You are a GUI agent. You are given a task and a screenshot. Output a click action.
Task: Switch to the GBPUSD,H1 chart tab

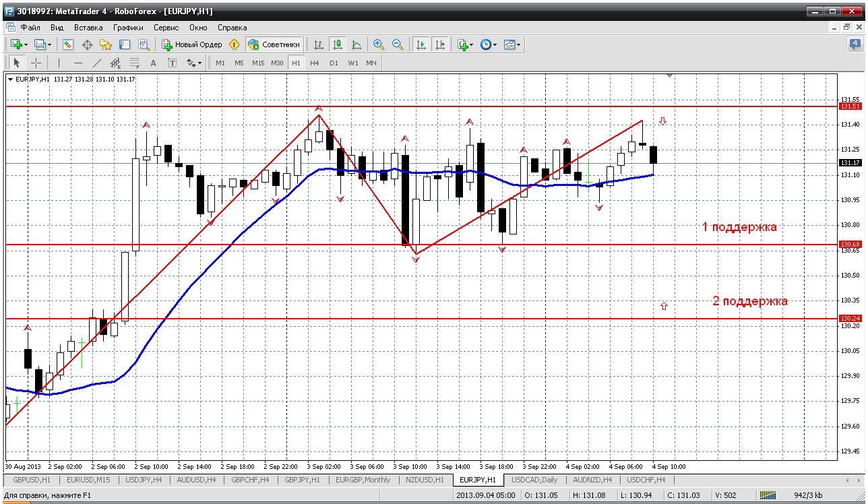tap(31, 480)
